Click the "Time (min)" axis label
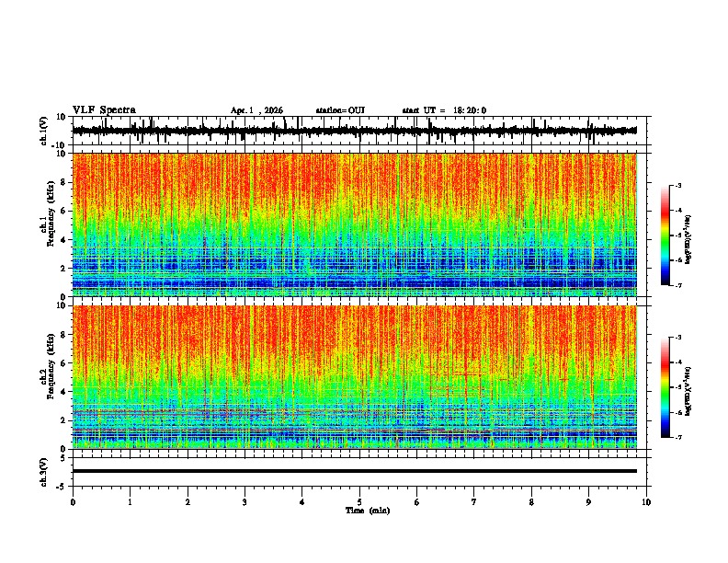728x563 pixels. (368, 511)
